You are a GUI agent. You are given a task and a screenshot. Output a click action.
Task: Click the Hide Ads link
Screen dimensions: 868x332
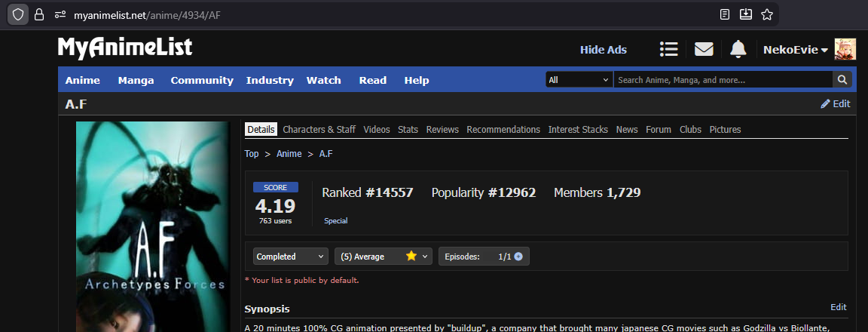(x=603, y=50)
